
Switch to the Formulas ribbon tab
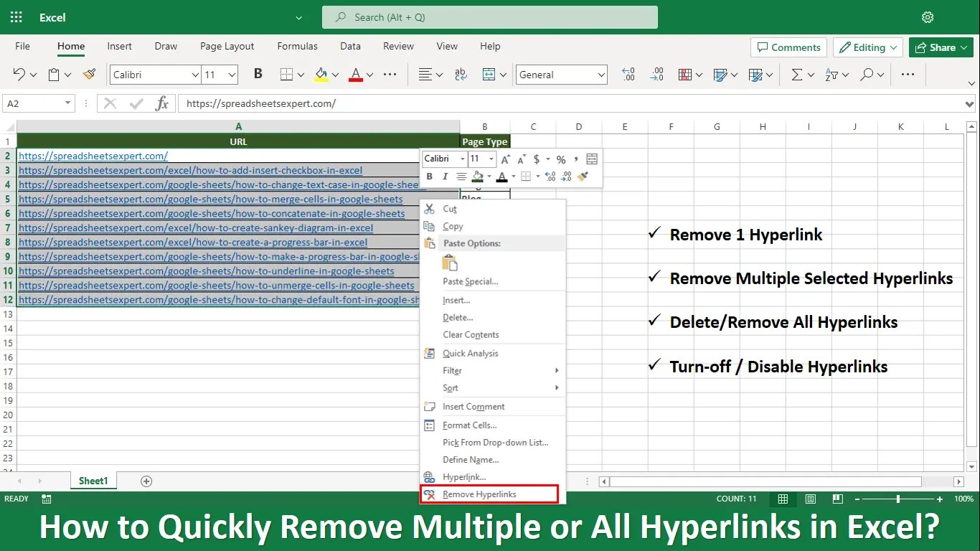297,46
